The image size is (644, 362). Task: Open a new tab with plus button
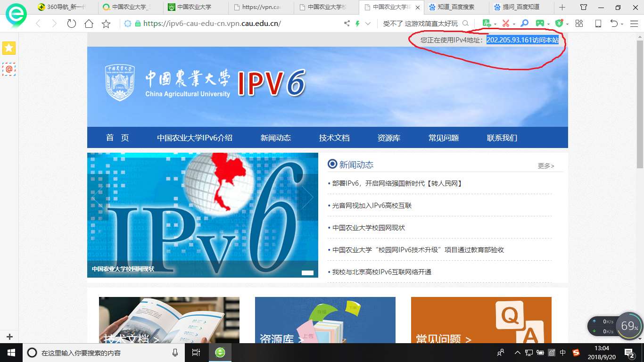[562, 7]
